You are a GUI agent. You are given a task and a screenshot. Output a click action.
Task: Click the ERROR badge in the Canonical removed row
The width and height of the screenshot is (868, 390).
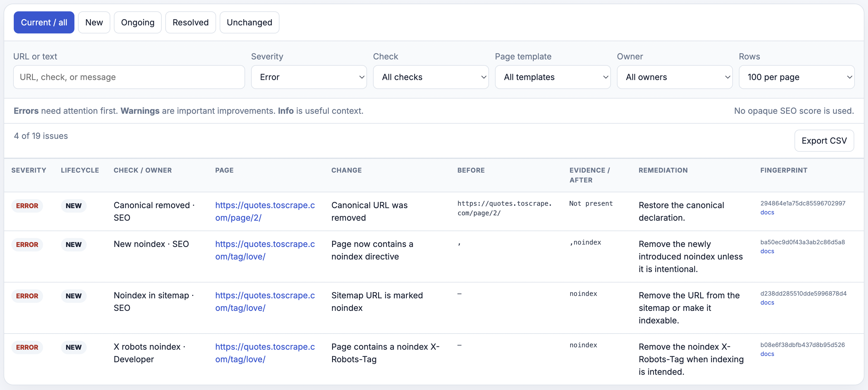(x=27, y=206)
